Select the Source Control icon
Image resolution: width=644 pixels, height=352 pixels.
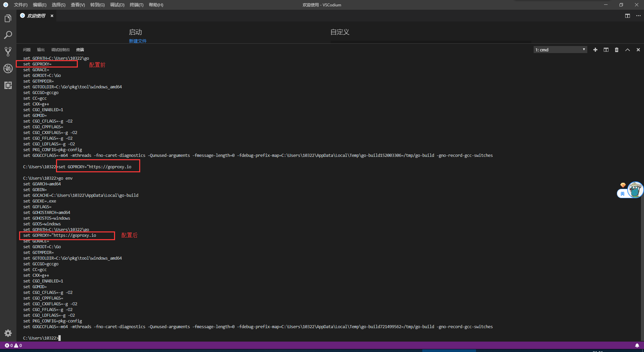click(x=8, y=51)
